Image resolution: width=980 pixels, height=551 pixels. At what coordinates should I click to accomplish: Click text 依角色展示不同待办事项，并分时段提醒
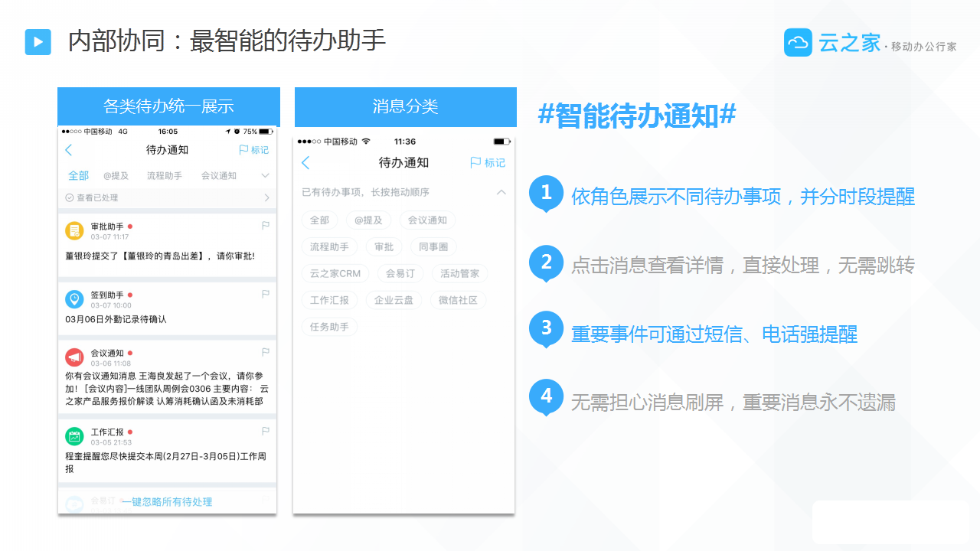coord(743,197)
